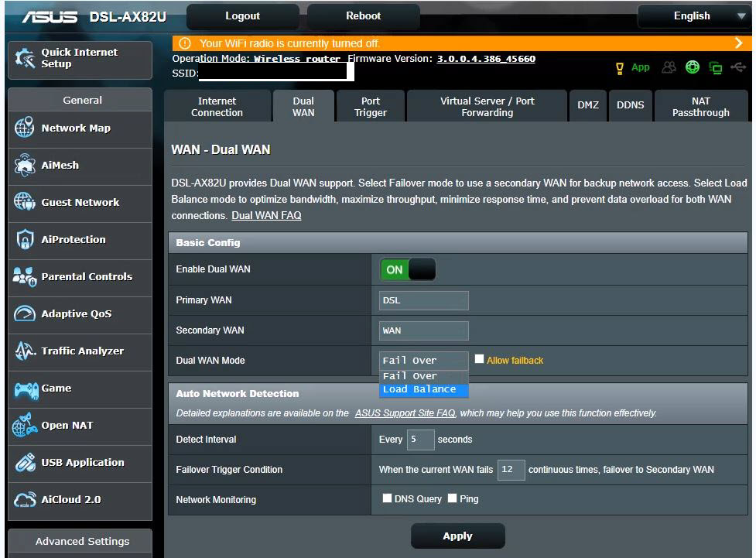Turn off the Enable Dual WAN switch
This screenshot has height=558, width=756.
coord(408,269)
